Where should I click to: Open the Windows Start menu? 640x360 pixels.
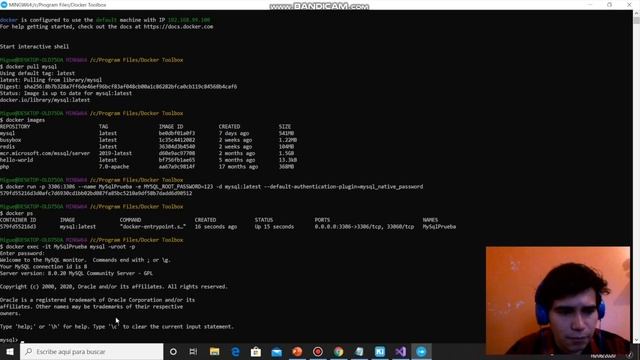[10, 351]
